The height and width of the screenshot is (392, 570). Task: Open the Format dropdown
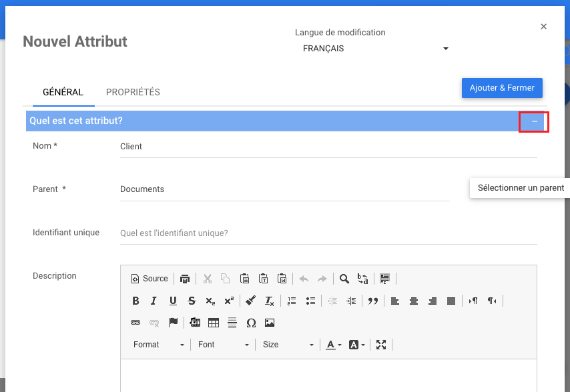(159, 345)
